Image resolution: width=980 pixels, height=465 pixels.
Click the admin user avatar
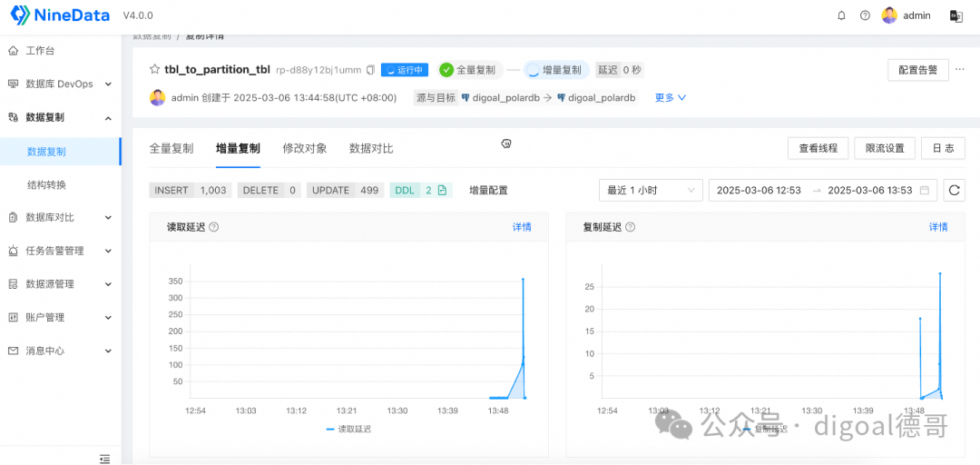[889, 15]
